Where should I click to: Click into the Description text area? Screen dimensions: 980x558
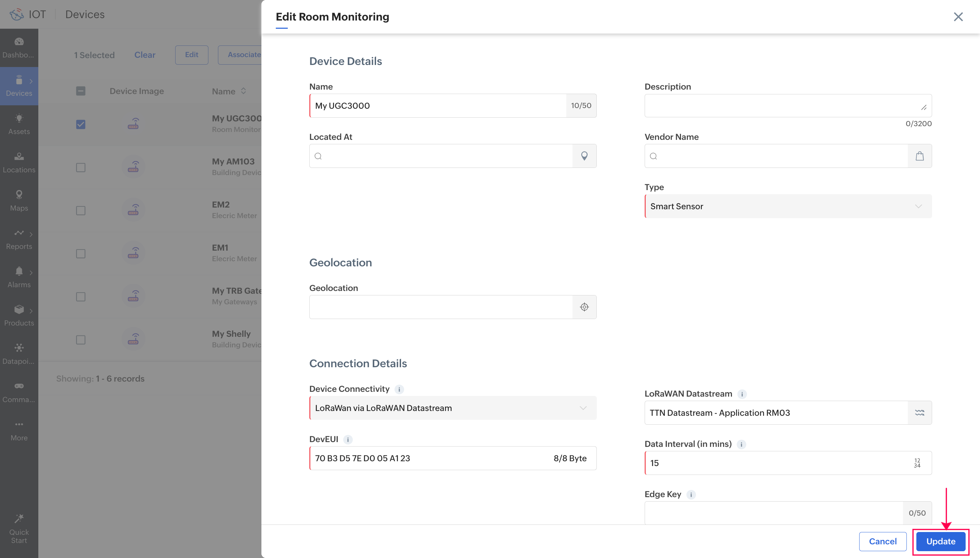tap(782, 105)
